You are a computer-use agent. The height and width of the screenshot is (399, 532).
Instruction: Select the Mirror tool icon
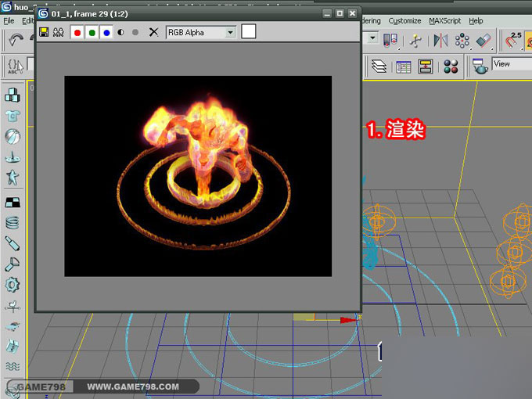(441, 39)
